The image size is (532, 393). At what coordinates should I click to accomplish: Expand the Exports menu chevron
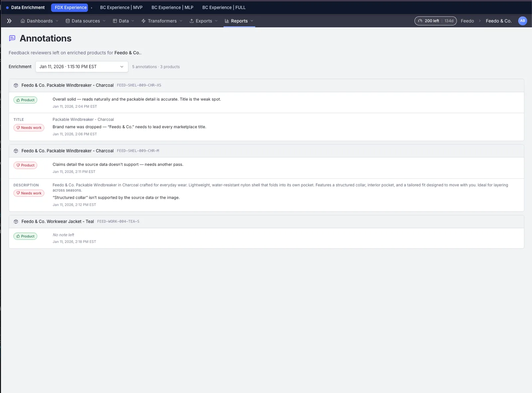coord(216,21)
